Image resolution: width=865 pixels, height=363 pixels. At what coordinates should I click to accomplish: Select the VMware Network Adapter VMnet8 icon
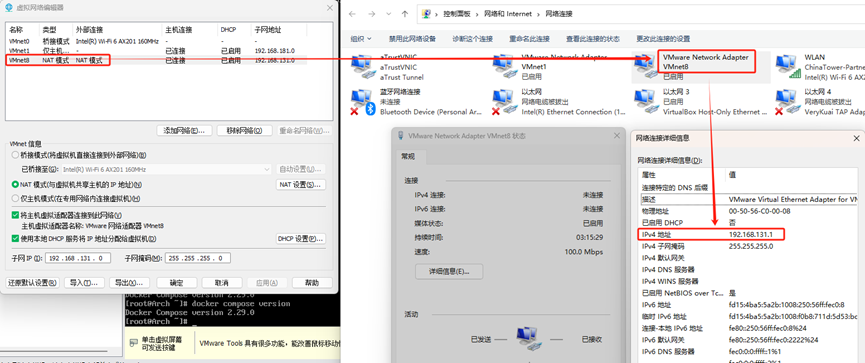click(645, 66)
